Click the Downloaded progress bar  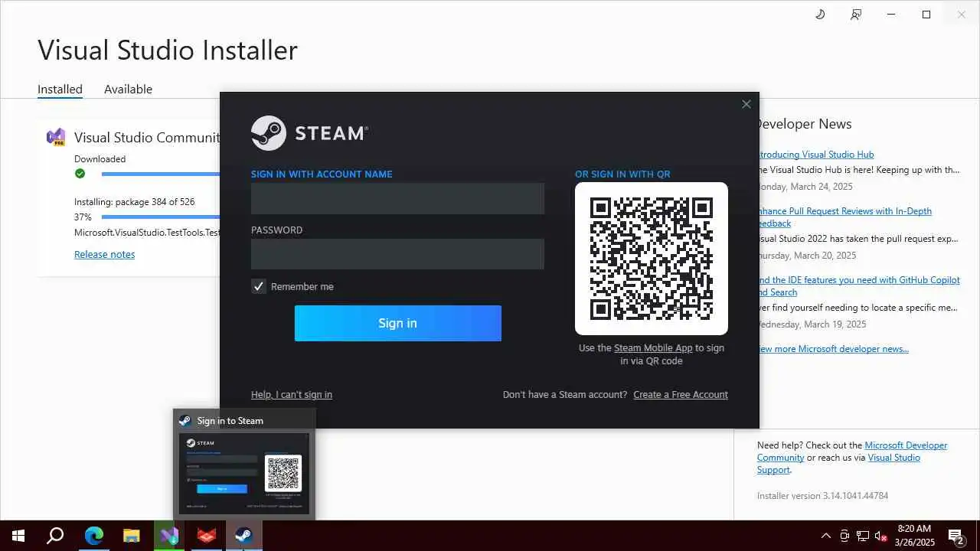tap(160, 174)
